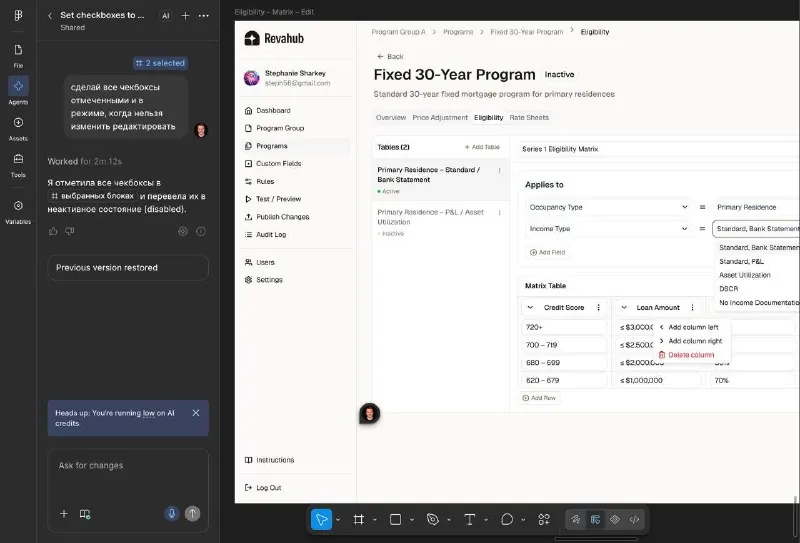Open the Income Type dropdown
Viewport: 800px width, 543px height.
tap(608, 229)
